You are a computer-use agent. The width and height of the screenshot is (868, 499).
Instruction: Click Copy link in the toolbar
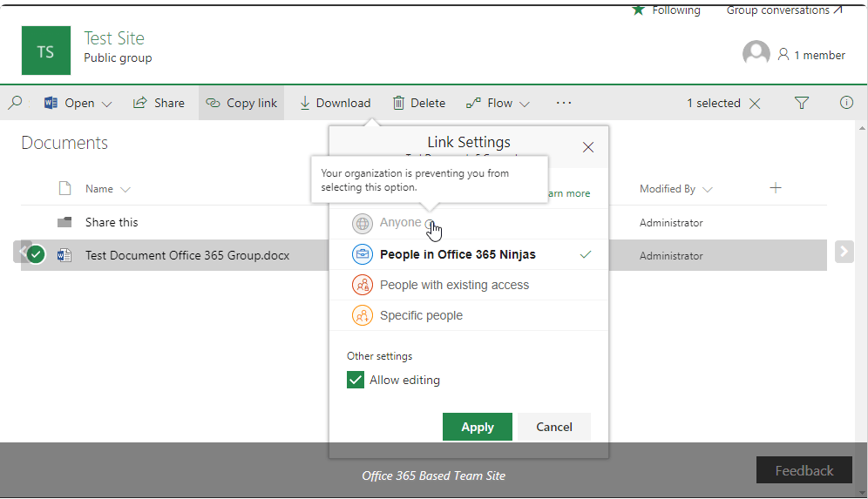click(241, 103)
